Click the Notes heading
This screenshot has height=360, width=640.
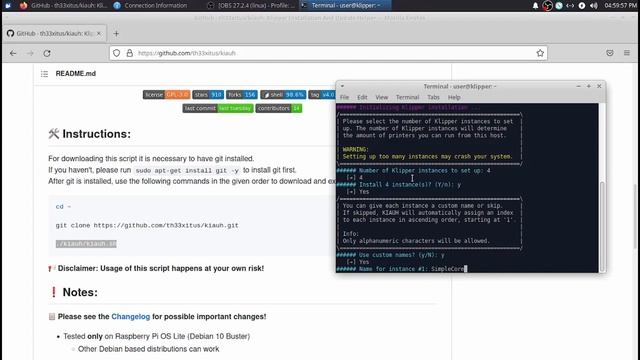point(80,292)
